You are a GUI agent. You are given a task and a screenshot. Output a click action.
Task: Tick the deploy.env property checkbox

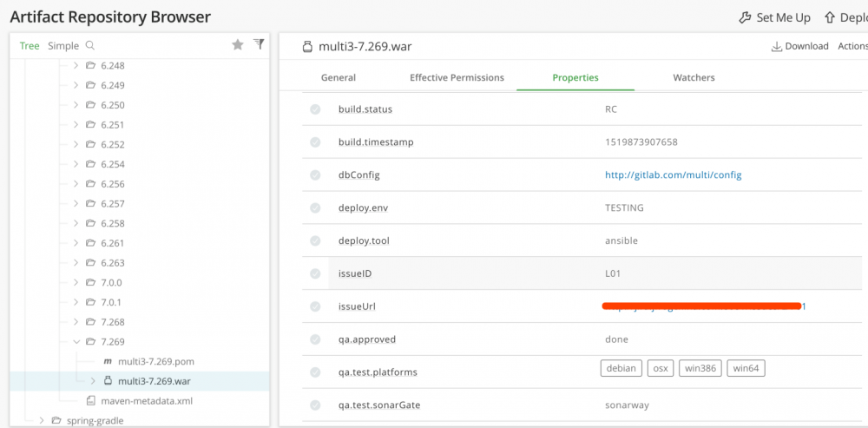(x=315, y=208)
